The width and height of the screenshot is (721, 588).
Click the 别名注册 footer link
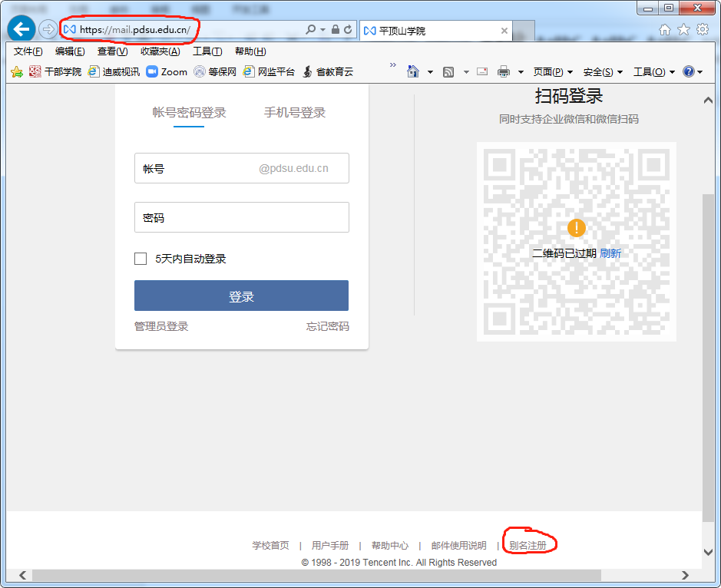pos(528,546)
